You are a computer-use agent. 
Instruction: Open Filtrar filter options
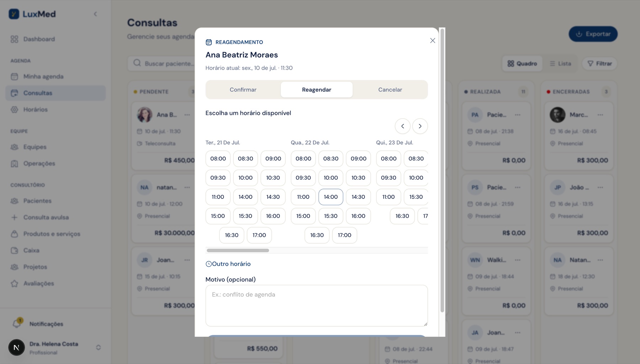tap(599, 64)
